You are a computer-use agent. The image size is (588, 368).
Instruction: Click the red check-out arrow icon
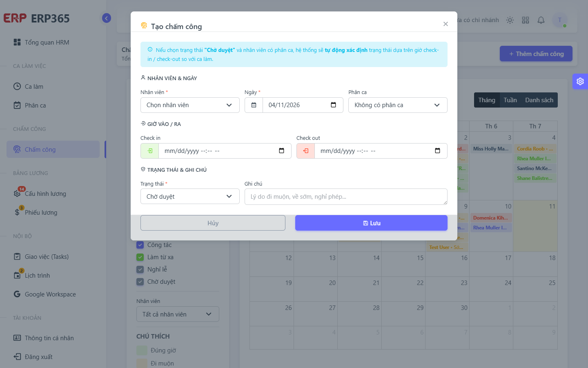tap(306, 151)
